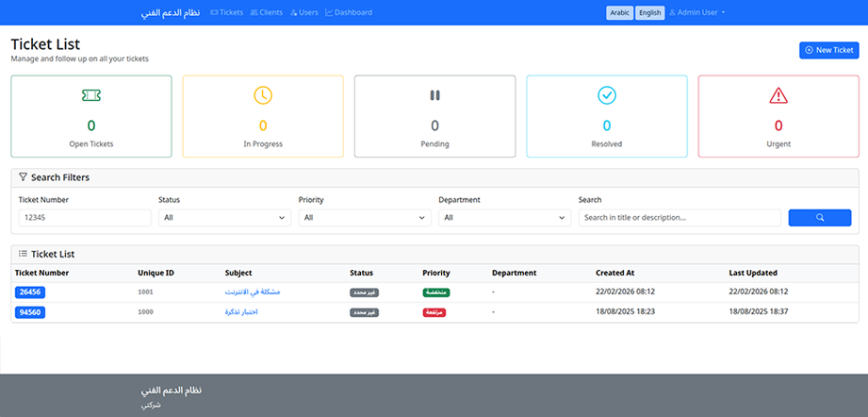
Task: Switch language to English
Action: (649, 13)
